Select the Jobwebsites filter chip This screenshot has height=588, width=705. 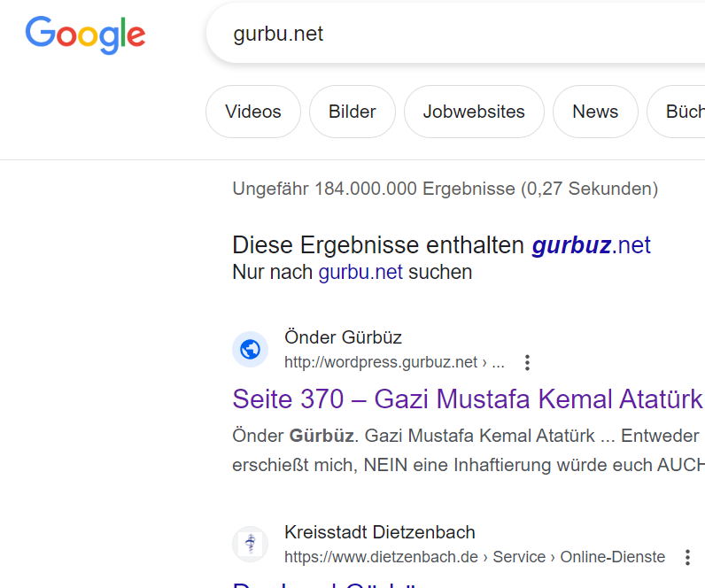[x=474, y=112]
